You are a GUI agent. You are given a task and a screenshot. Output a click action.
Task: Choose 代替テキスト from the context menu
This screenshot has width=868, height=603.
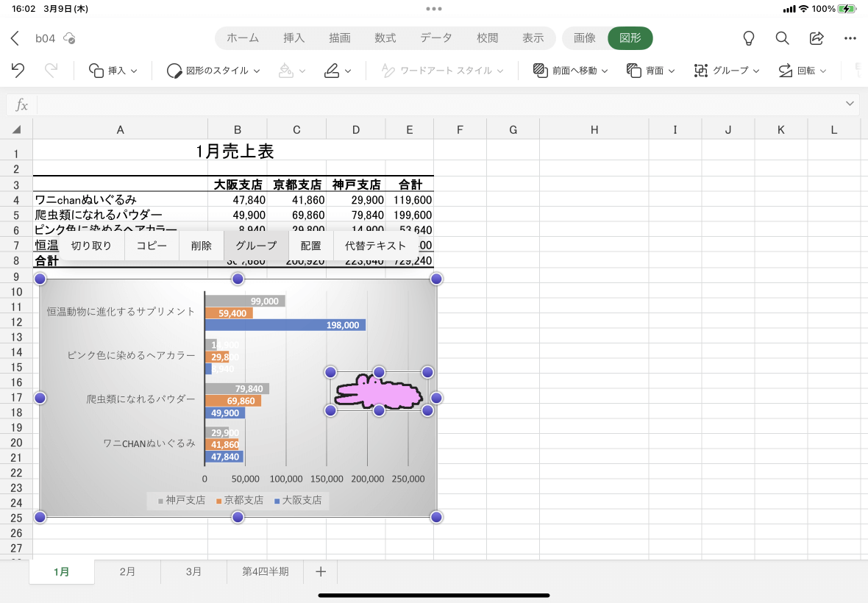click(374, 245)
